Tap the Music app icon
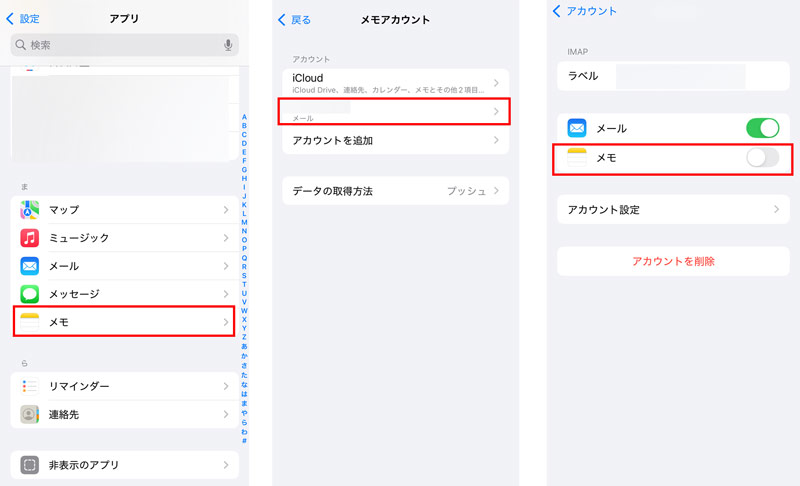The width and height of the screenshot is (800, 486). 30,238
